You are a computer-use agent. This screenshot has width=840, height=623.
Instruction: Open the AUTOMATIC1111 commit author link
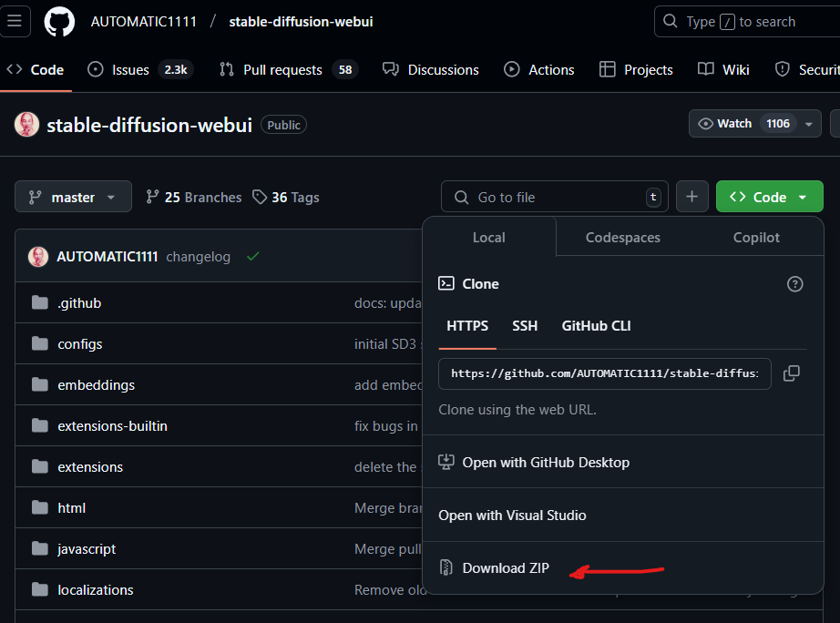point(108,257)
